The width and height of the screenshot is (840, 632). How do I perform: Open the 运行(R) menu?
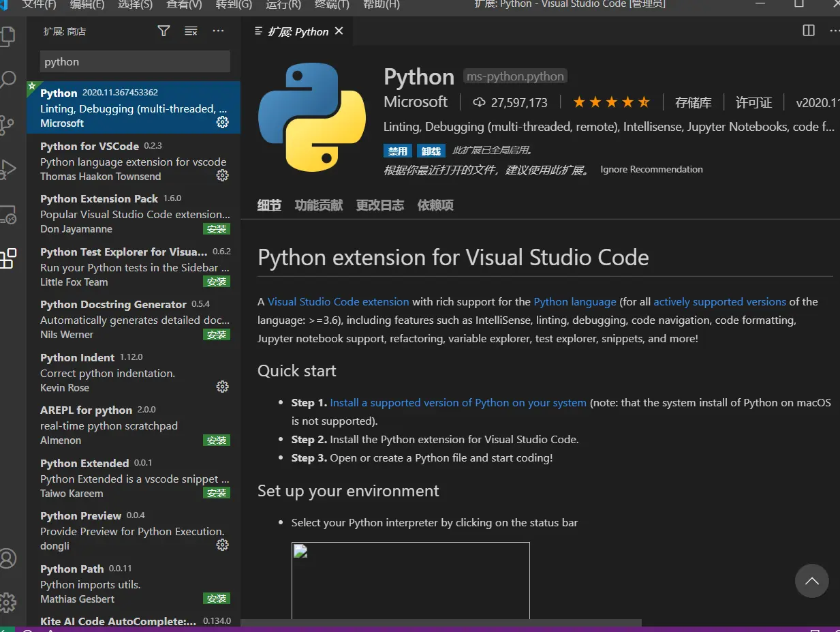coord(283,4)
